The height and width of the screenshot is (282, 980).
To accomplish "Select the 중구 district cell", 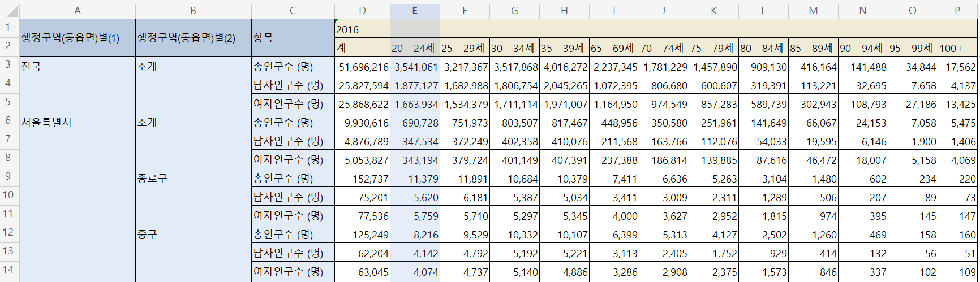I will pyautogui.click(x=194, y=252).
